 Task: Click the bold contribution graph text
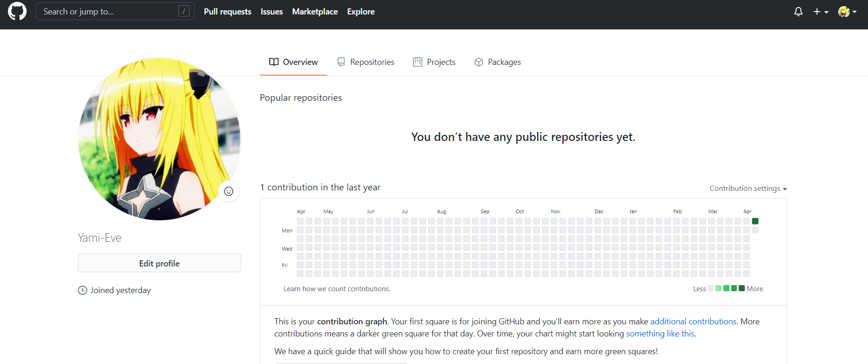click(x=352, y=322)
